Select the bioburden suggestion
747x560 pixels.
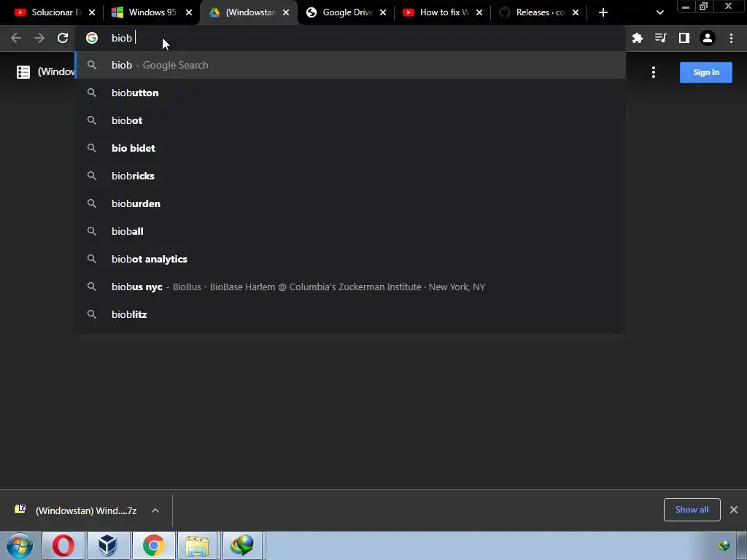point(350,203)
